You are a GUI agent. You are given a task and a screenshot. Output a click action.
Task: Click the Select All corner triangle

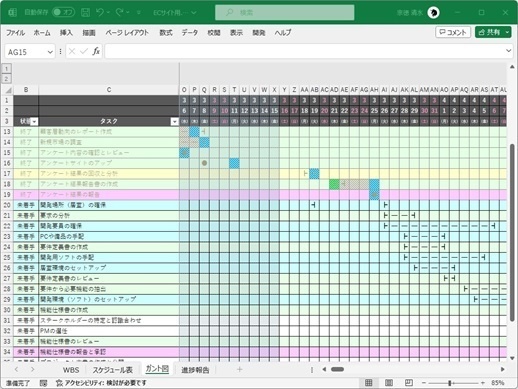coord(8,90)
